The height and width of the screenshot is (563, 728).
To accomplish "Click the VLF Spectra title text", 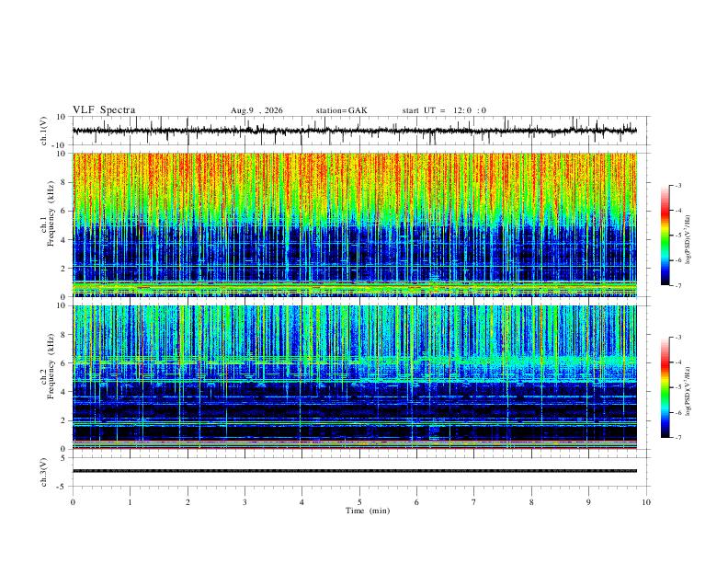I will click(x=104, y=110).
